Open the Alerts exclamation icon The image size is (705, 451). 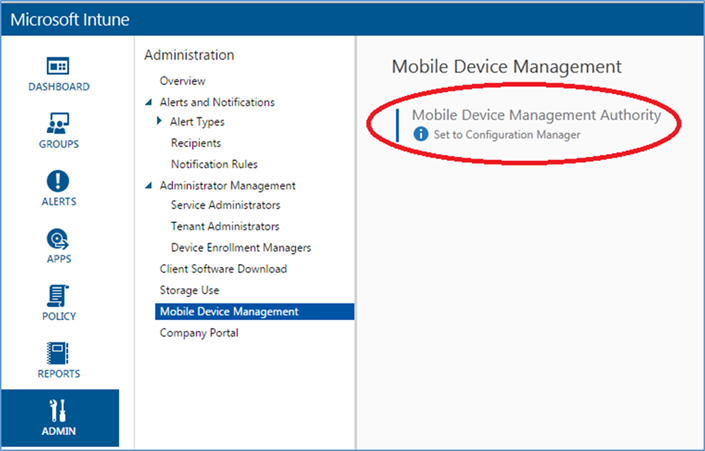tap(58, 181)
